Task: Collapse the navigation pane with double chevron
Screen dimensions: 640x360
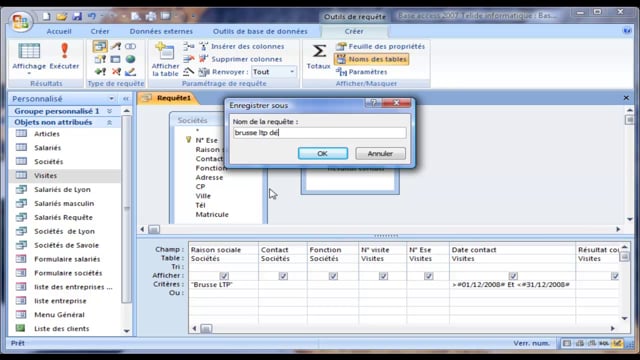Action: 126,99
